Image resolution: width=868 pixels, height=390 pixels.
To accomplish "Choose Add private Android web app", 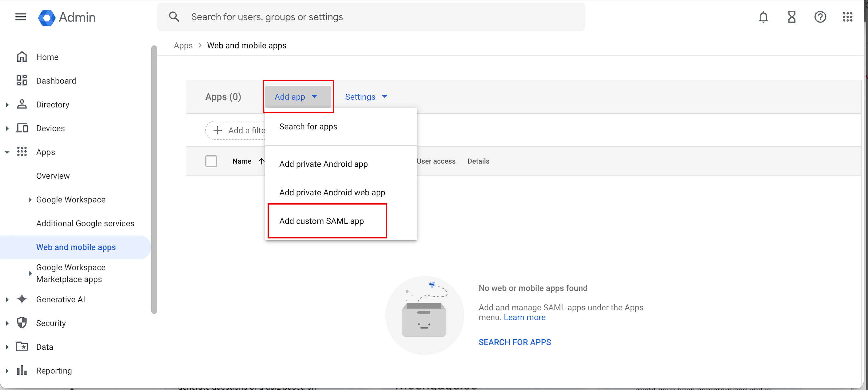I will (332, 192).
